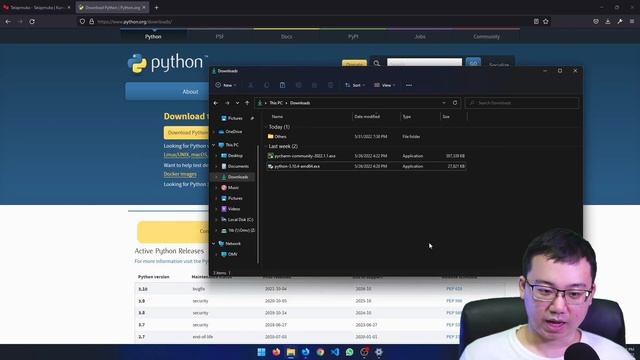Screen dimensions: 640x360
Task: Click the Explorer sidebar vertical scrollbar
Action: [258, 204]
